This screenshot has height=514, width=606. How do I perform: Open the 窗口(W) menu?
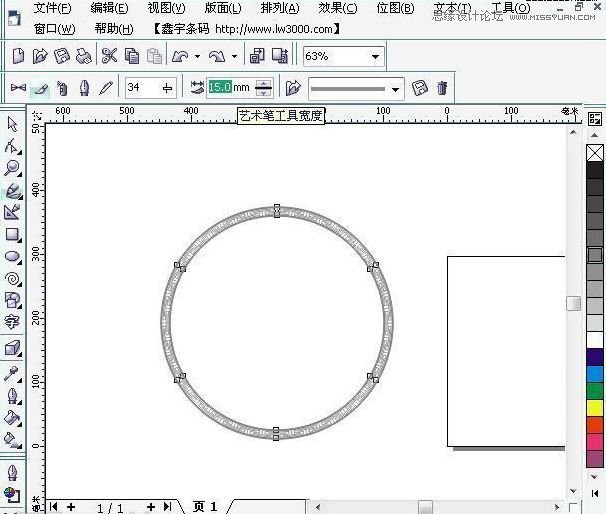pyautogui.click(x=55, y=29)
